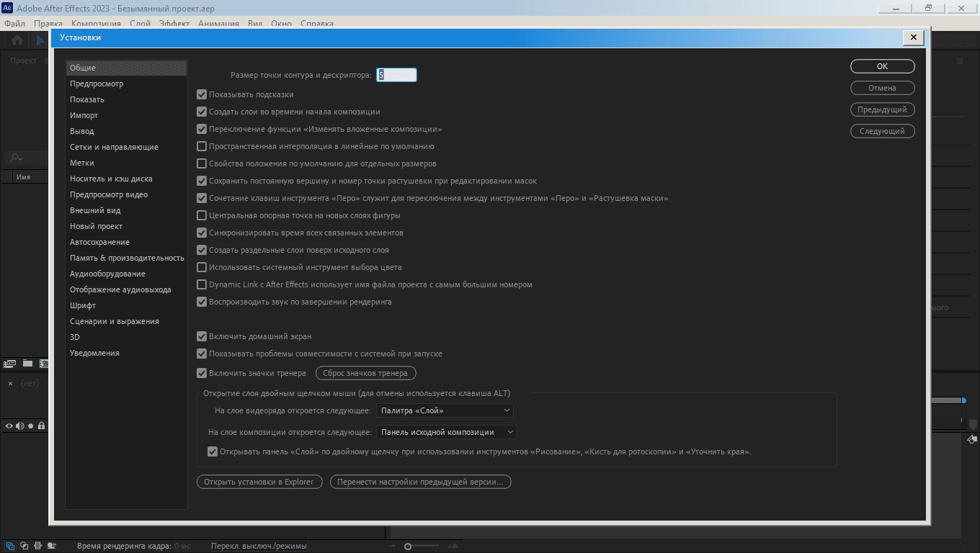Click the path point size input field
Image resolution: width=980 pixels, height=553 pixels.
click(396, 75)
